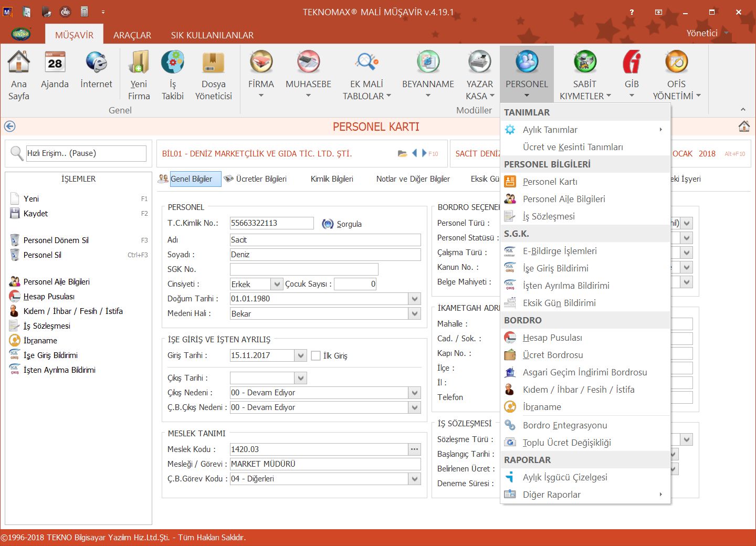756x546 pixels.
Task: Open the Medeni Hali dropdown
Action: 415,313
